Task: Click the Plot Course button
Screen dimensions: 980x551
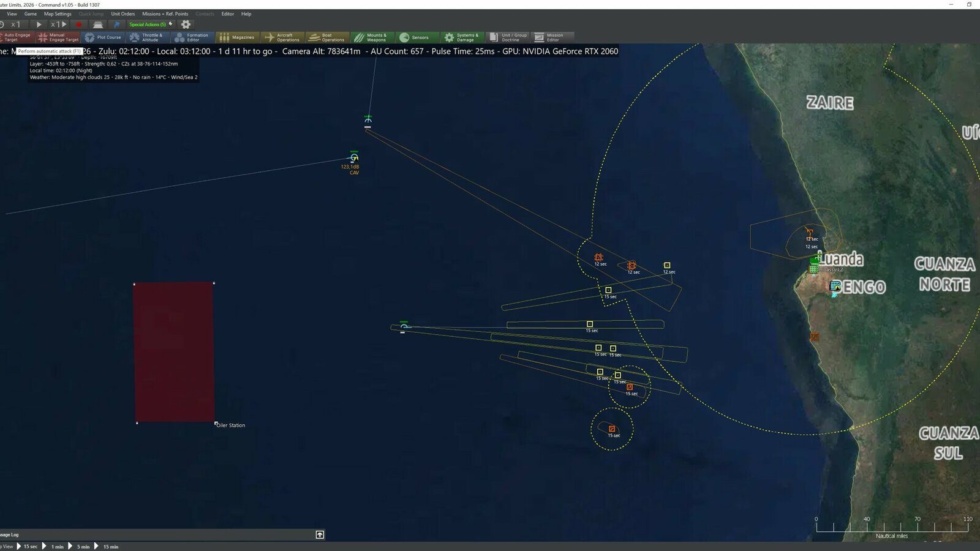Action: click(103, 37)
